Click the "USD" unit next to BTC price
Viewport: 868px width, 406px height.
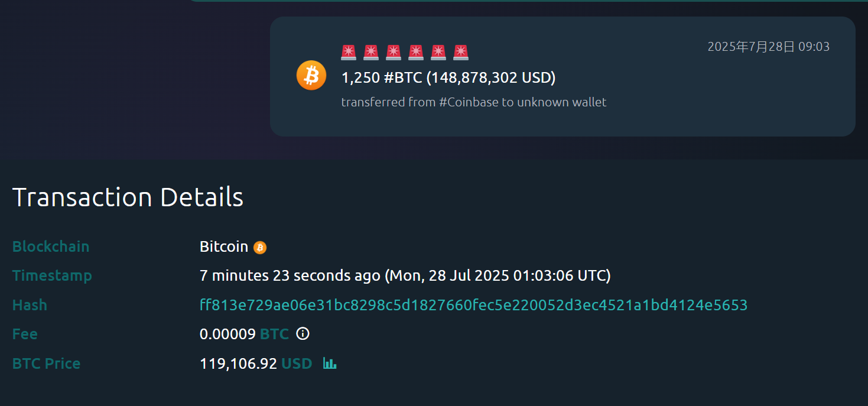[297, 363]
